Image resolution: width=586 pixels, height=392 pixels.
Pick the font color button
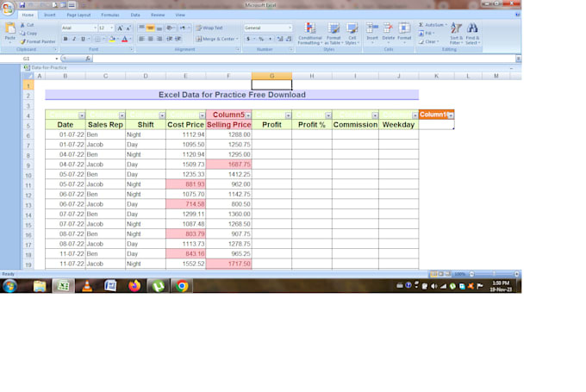click(x=125, y=39)
